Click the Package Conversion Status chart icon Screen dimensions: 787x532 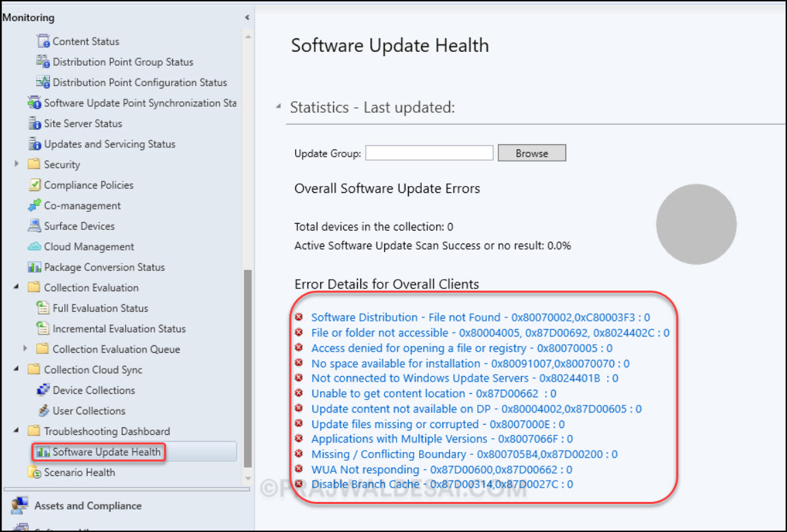34,267
